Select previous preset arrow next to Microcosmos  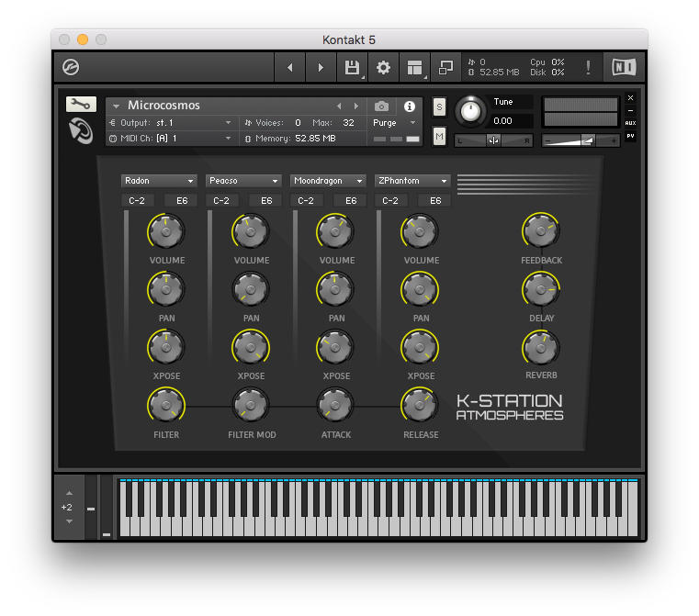[339, 106]
